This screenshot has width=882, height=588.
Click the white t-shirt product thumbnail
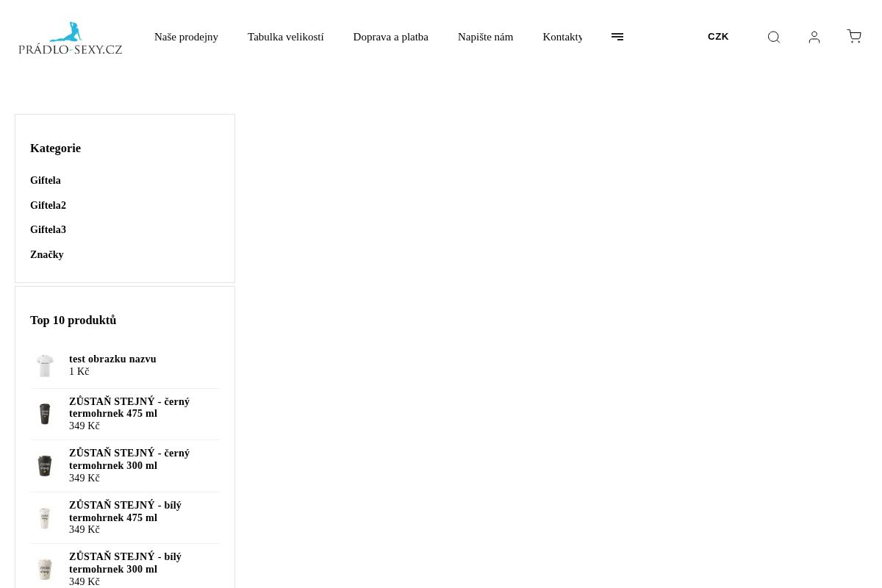(45, 365)
